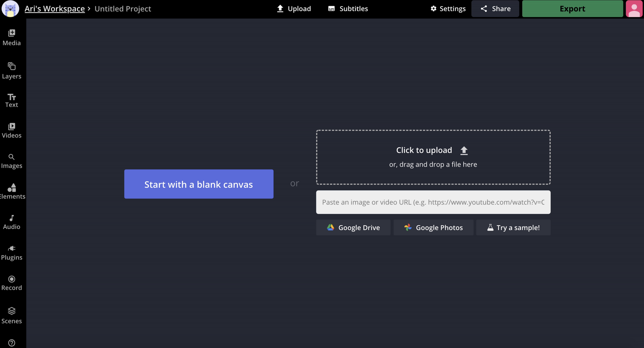Start with a blank canvas
This screenshot has width=644, height=348.
tap(199, 184)
